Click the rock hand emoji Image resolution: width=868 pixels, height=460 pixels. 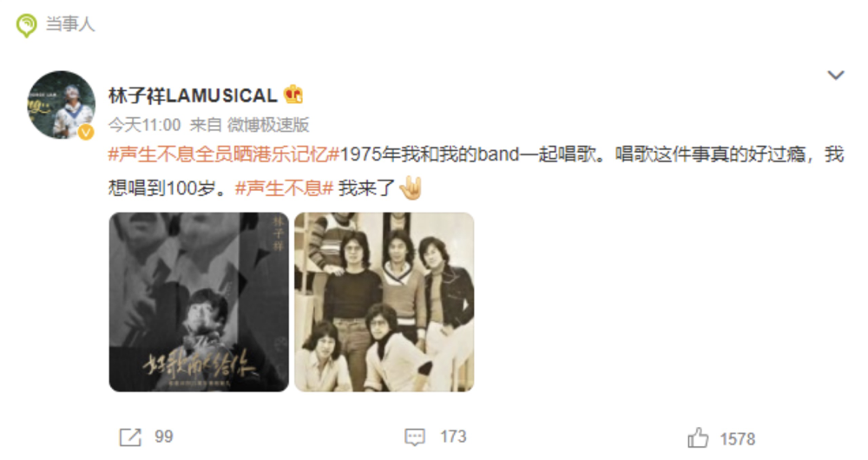click(411, 187)
